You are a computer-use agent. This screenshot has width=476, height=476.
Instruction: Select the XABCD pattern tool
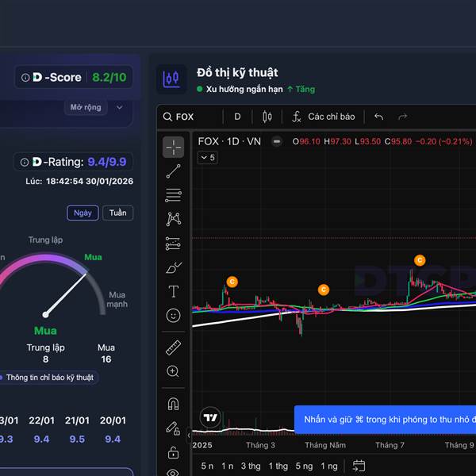pos(173,219)
